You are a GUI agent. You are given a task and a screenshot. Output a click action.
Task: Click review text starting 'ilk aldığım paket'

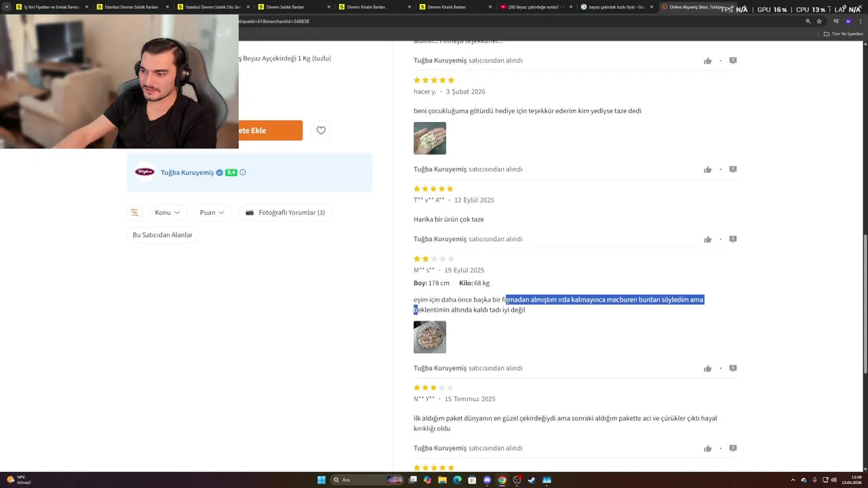coord(565,424)
